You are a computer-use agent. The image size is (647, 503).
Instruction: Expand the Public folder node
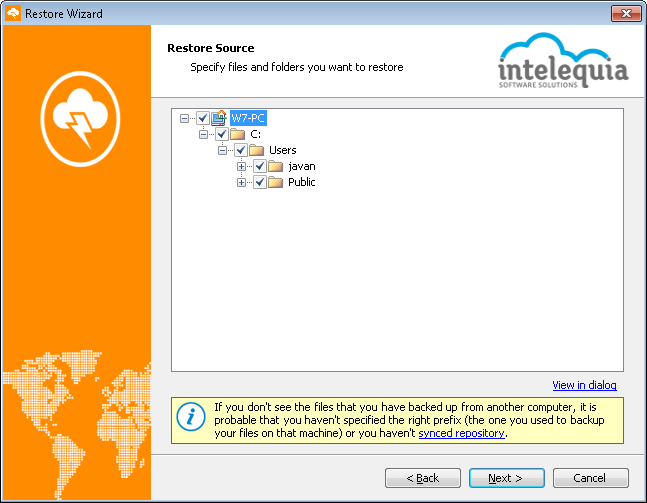(241, 182)
